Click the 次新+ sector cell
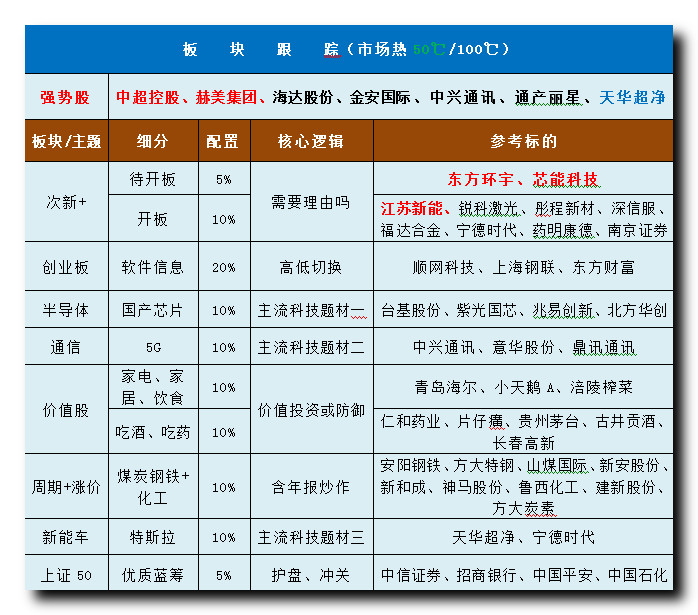The image size is (698, 615). point(66,201)
